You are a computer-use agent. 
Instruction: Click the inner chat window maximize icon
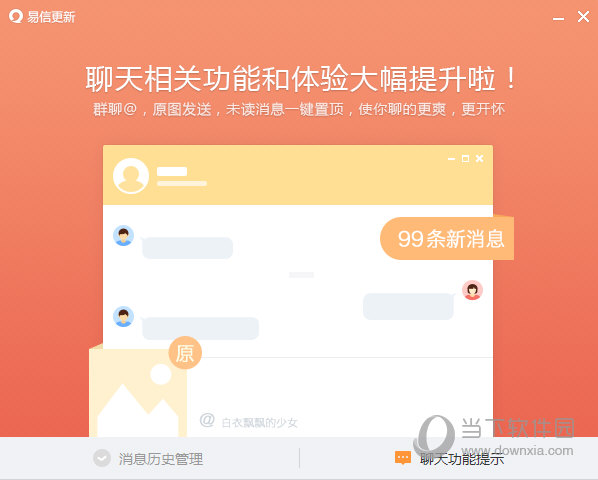[x=465, y=158]
